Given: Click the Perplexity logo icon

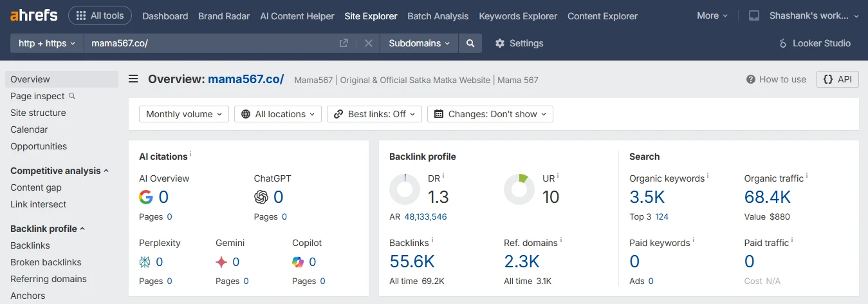Looking at the screenshot, I should (145, 262).
